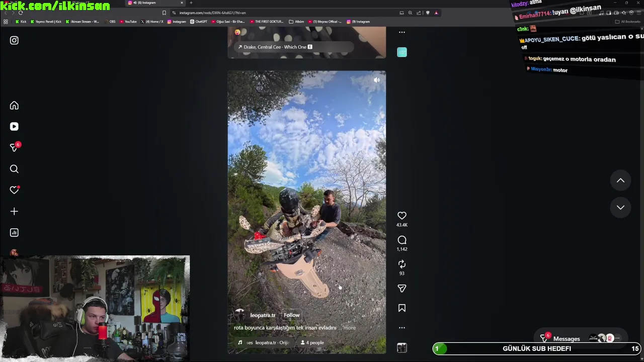Open the Kick bookmark

pos(21,22)
